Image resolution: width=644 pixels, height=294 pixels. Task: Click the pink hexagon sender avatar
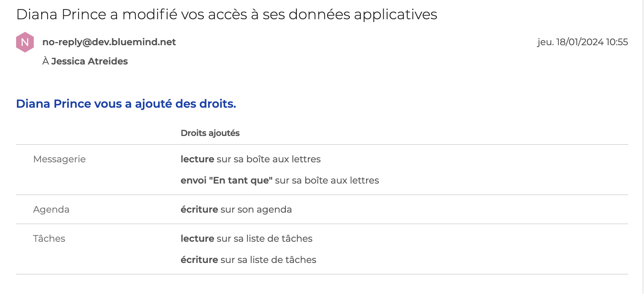click(x=25, y=42)
